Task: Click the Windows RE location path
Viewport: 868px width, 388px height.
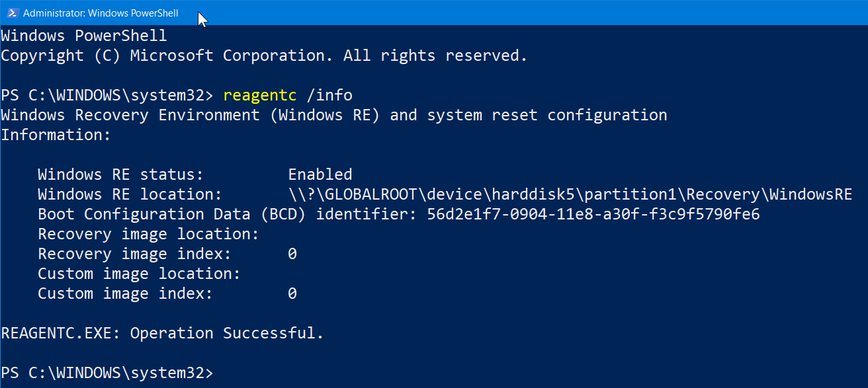Action: point(570,194)
